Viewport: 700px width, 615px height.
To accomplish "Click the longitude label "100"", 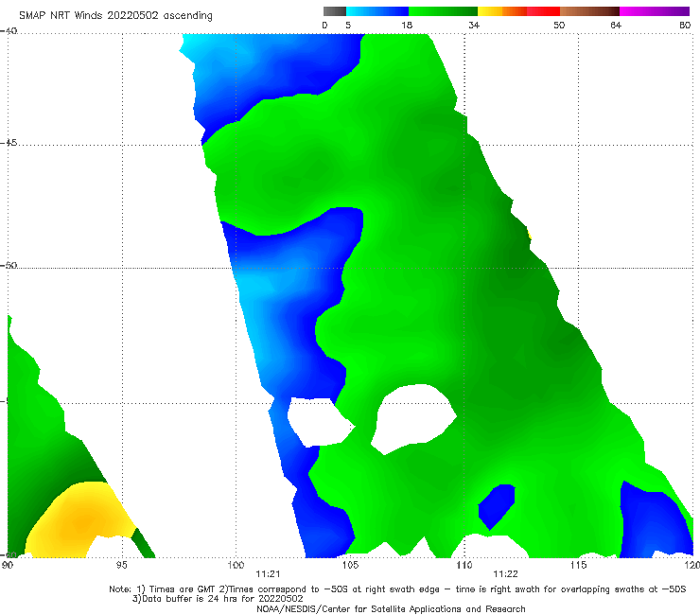I will (236, 565).
